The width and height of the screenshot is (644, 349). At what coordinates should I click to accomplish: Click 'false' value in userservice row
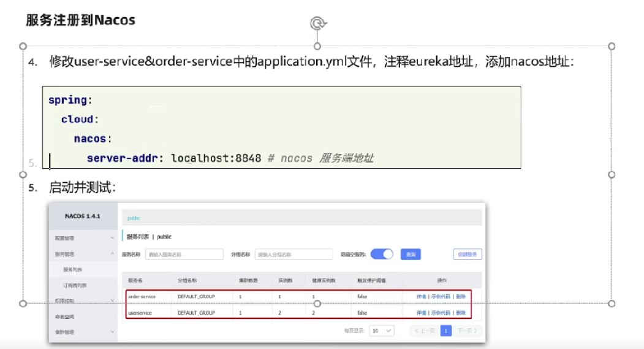point(362,313)
